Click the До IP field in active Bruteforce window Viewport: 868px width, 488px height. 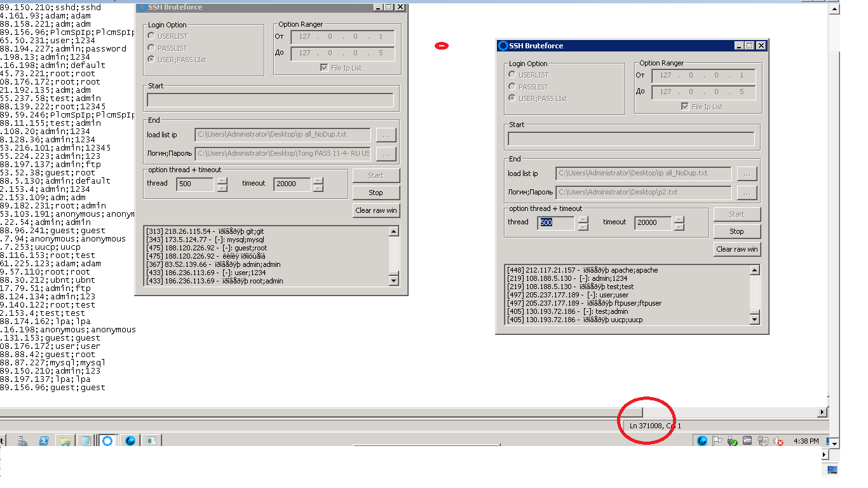[703, 92]
